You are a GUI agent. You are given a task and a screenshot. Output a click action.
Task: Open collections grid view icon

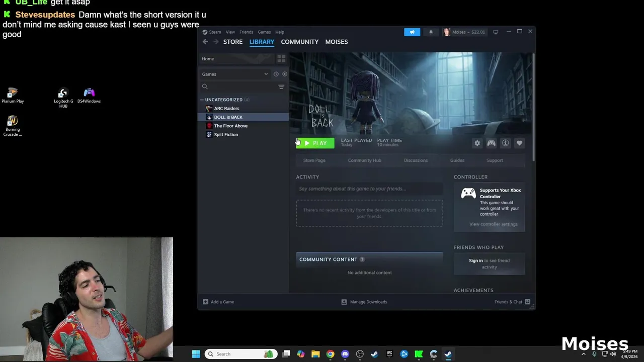(281, 59)
